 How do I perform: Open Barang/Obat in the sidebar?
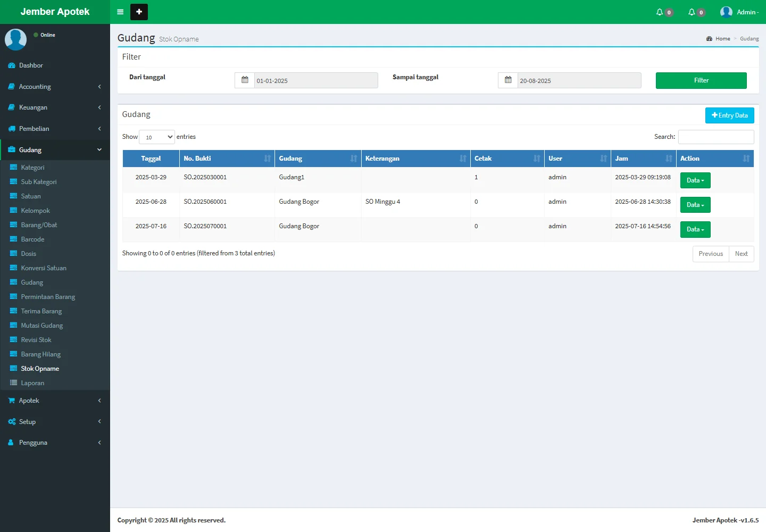coord(39,225)
